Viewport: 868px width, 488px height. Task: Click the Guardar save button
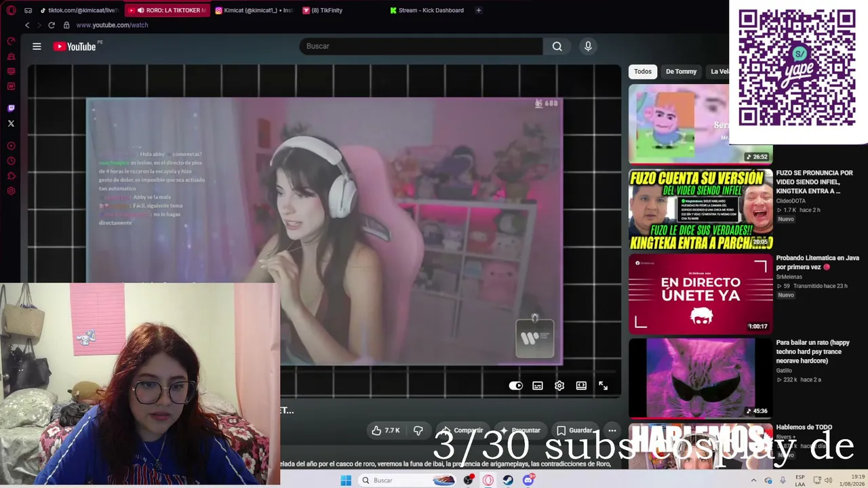point(574,430)
